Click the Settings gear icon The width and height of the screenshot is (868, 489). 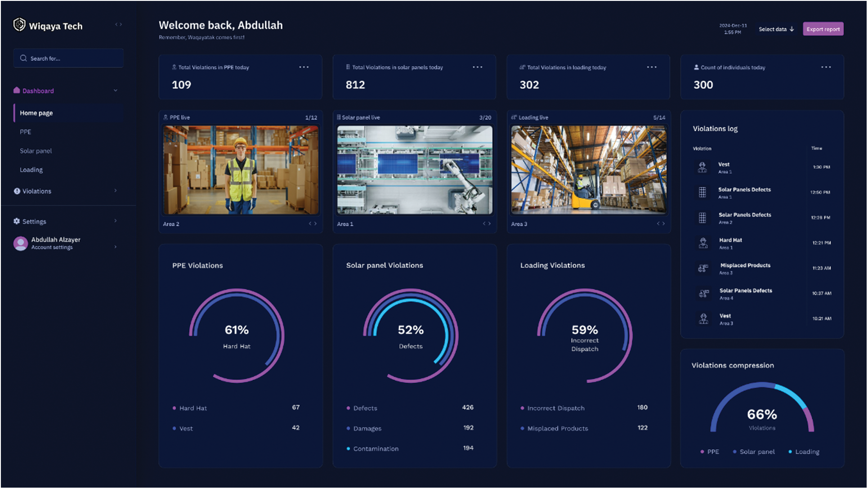(17, 221)
